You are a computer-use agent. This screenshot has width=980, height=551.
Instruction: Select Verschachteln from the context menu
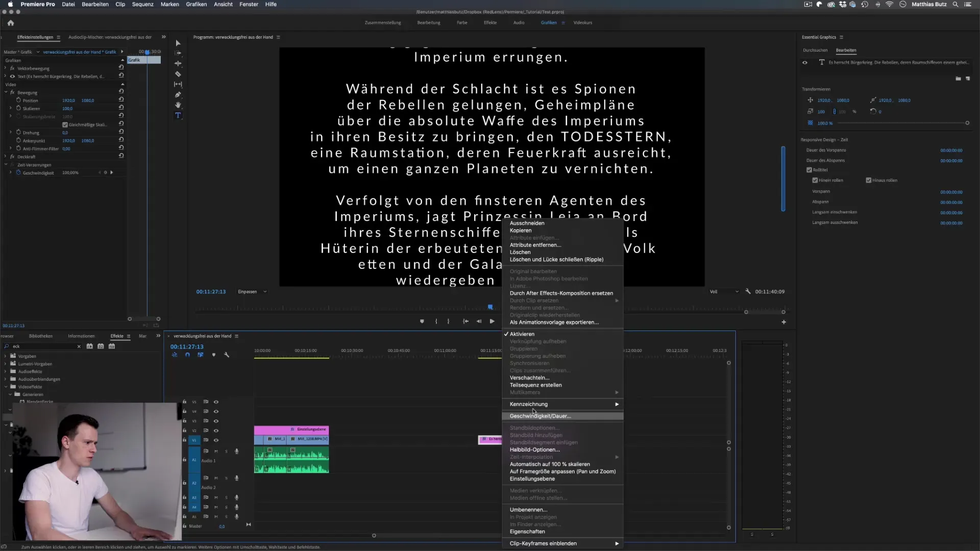(x=529, y=378)
